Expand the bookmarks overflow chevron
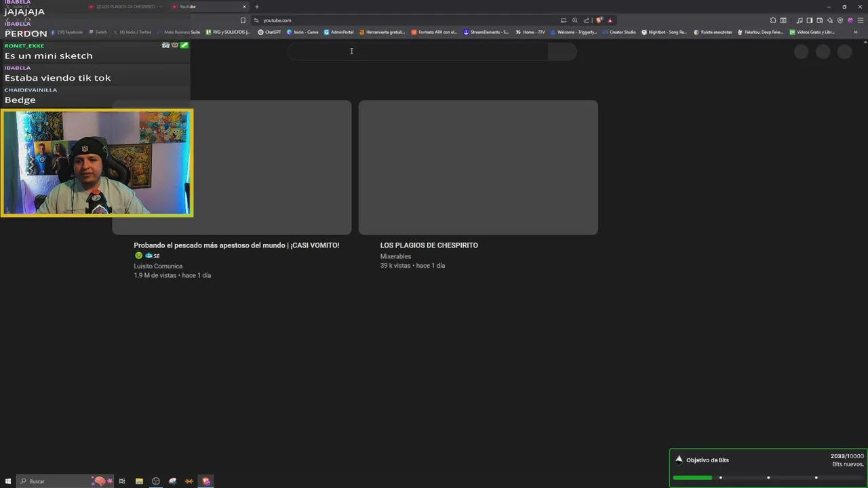The width and height of the screenshot is (868, 488). (856, 32)
